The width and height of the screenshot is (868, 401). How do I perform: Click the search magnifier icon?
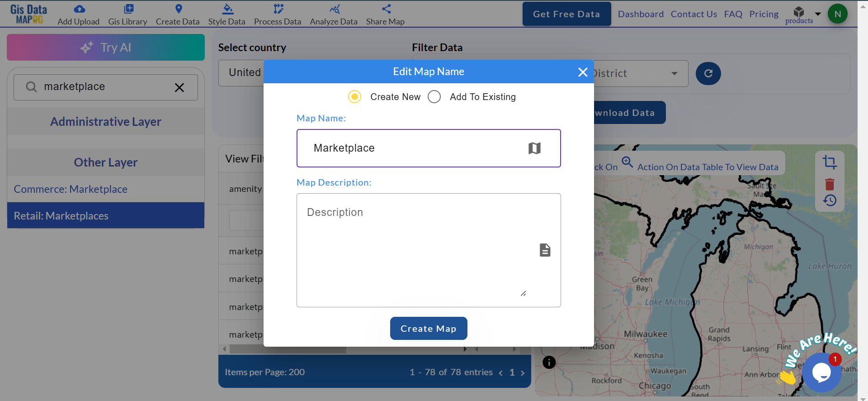(31, 87)
